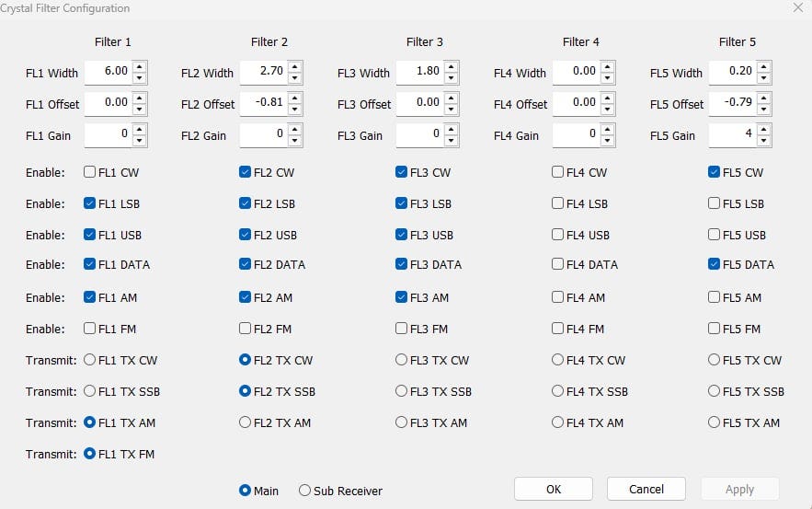This screenshot has height=509, width=812.
Task: Enable the FL1 CW checkbox
Action: click(x=89, y=171)
